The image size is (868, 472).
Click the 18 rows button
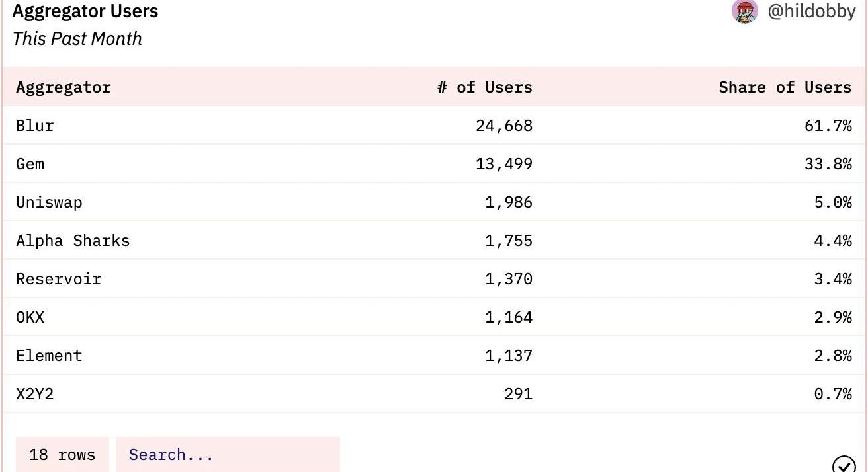[62, 455]
